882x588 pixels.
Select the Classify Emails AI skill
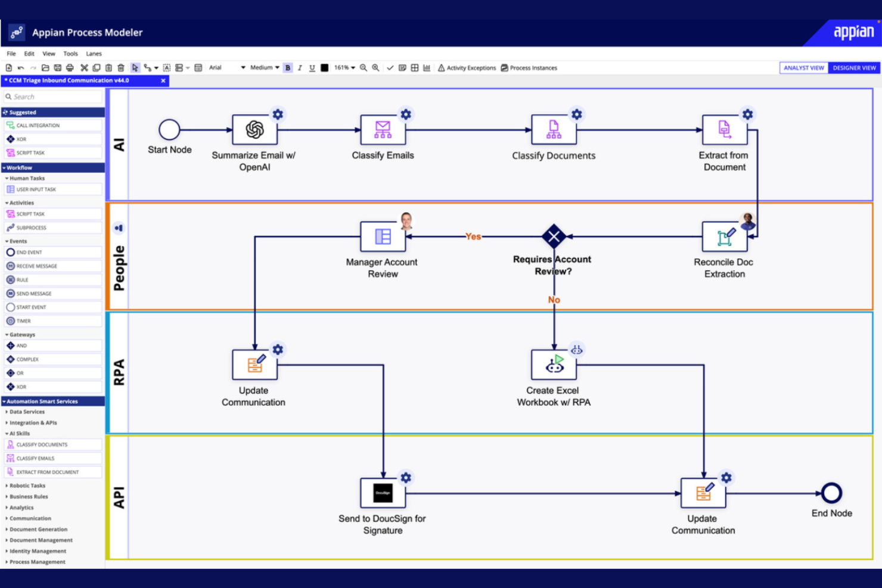tap(36, 458)
